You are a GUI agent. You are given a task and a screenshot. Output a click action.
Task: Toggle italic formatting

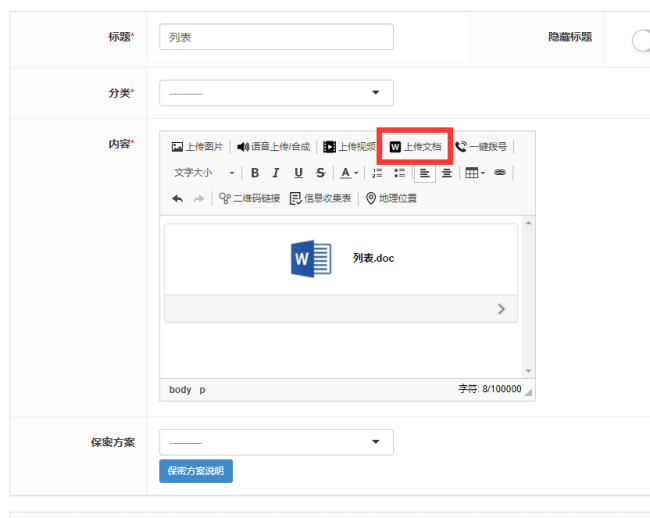(276, 173)
